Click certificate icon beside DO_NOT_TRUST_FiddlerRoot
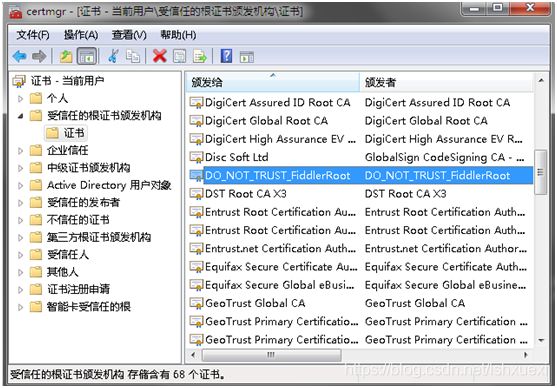The width and height of the screenshot is (557, 388). [x=196, y=176]
